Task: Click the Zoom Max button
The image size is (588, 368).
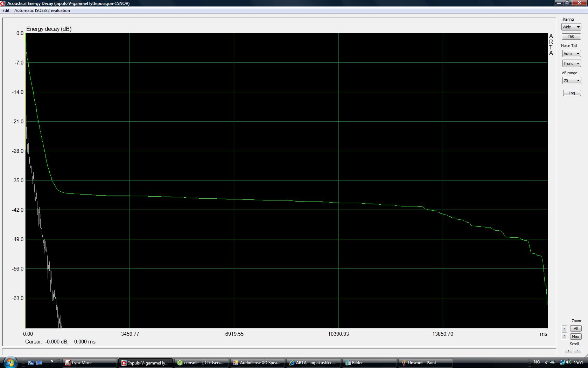Action: pos(576,336)
